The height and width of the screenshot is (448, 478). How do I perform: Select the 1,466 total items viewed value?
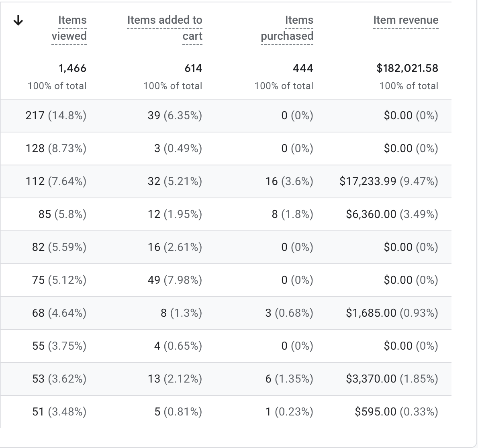click(72, 68)
